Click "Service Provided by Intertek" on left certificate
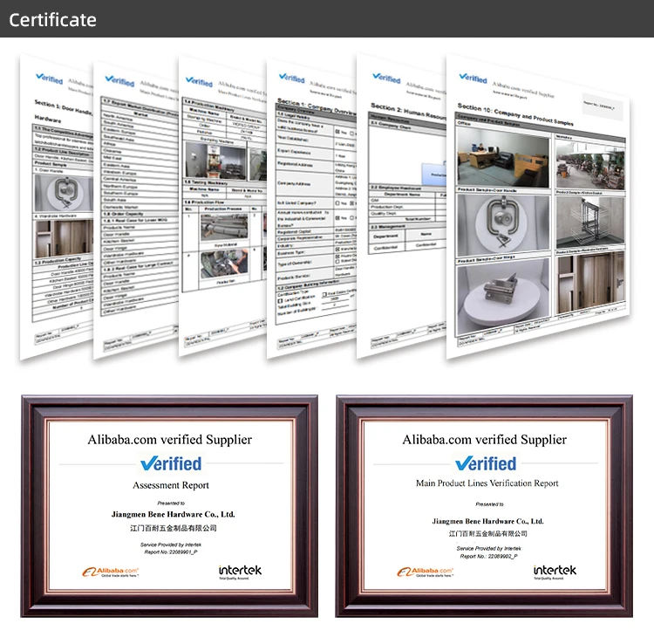 [x=171, y=545]
